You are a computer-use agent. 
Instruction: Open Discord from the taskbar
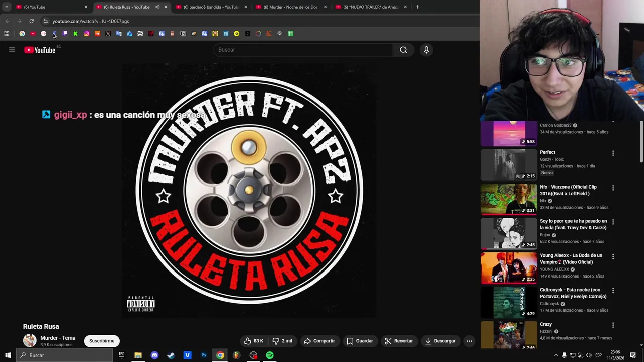pos(154,355)
